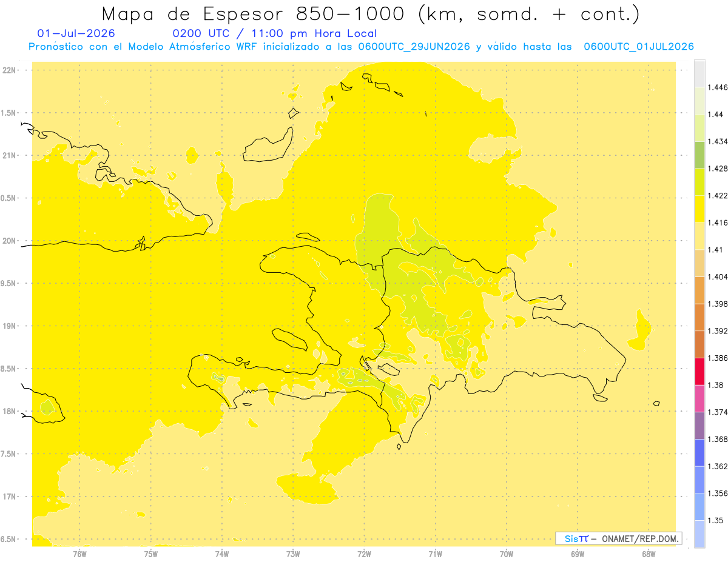The width and height of the screenshot is (728, 562).
Task: Click the legend value 1.38
Action: click(x=716, y=385)
